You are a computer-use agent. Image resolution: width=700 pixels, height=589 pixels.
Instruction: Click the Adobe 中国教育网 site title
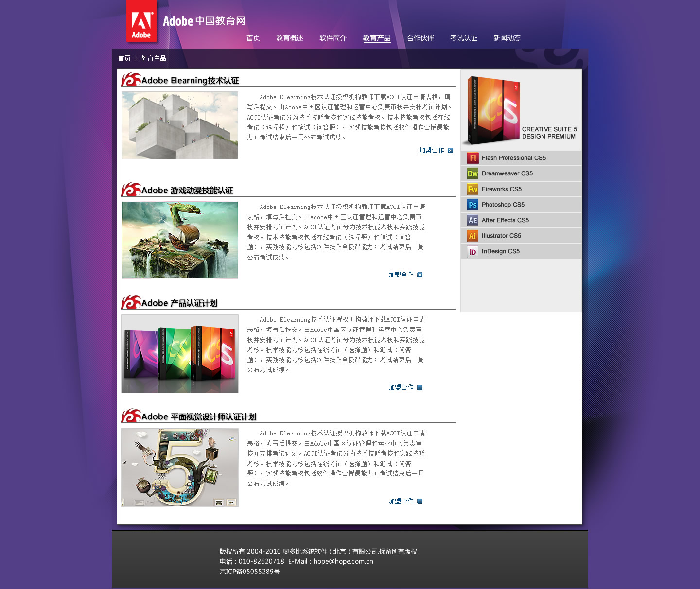pos(204,21)
